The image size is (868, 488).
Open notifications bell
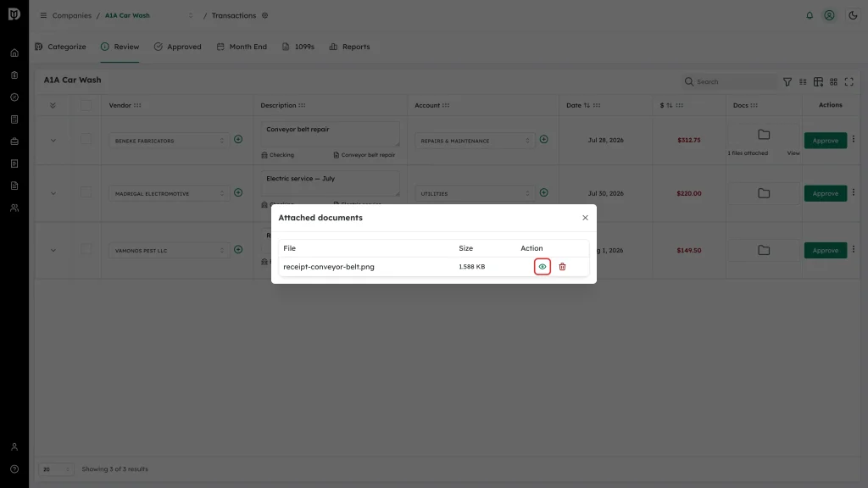point(810,15)
